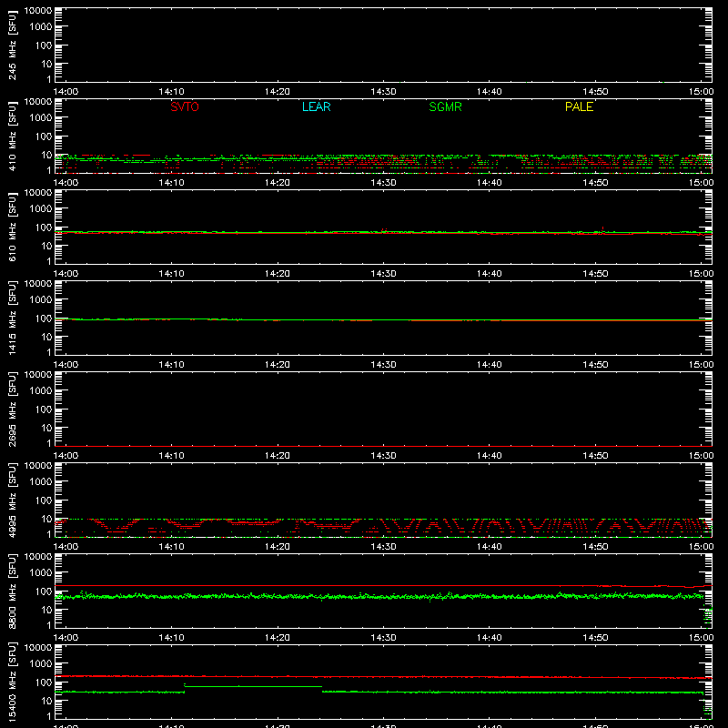The height and width of the screenshot is (728, 728).
Task: Click the red trace in the 15400 MHz panel
Action: point(383,677)
